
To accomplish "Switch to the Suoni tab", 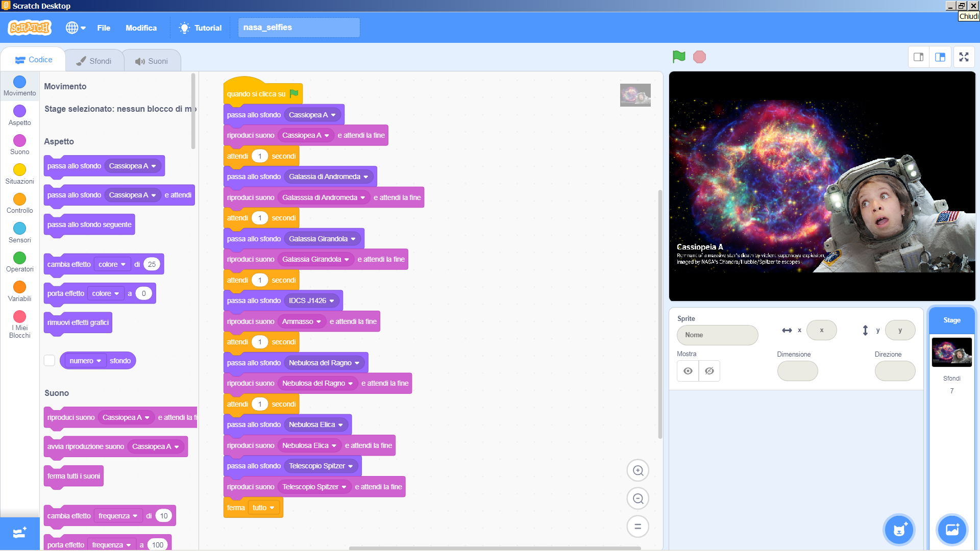I will 152,61.
